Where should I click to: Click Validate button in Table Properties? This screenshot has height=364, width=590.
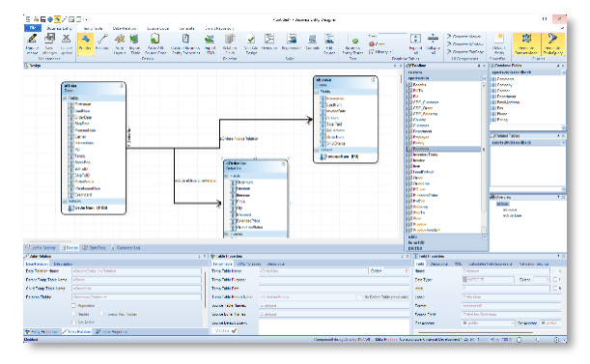(x=225, y=331)
